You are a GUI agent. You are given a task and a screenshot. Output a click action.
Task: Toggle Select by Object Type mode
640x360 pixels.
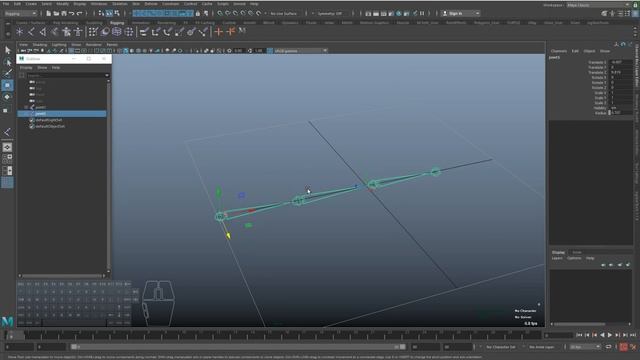109,13
